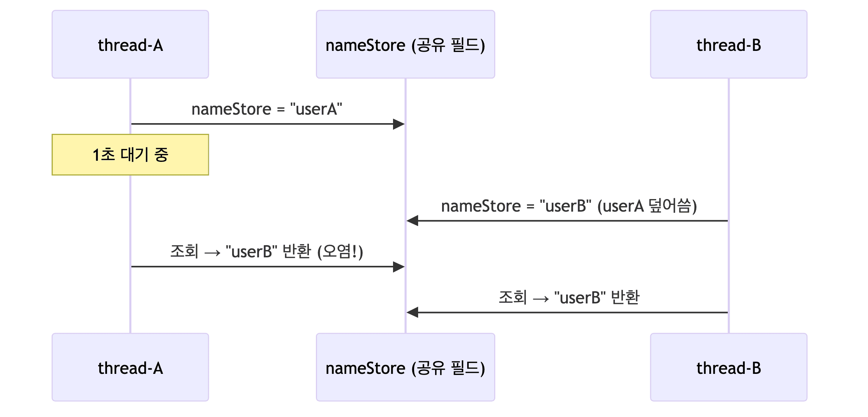Click the top nameStore (공유 필드) box
Image resolution: width=868 pixels, height=417 pixels.
[x=405, y=44]
